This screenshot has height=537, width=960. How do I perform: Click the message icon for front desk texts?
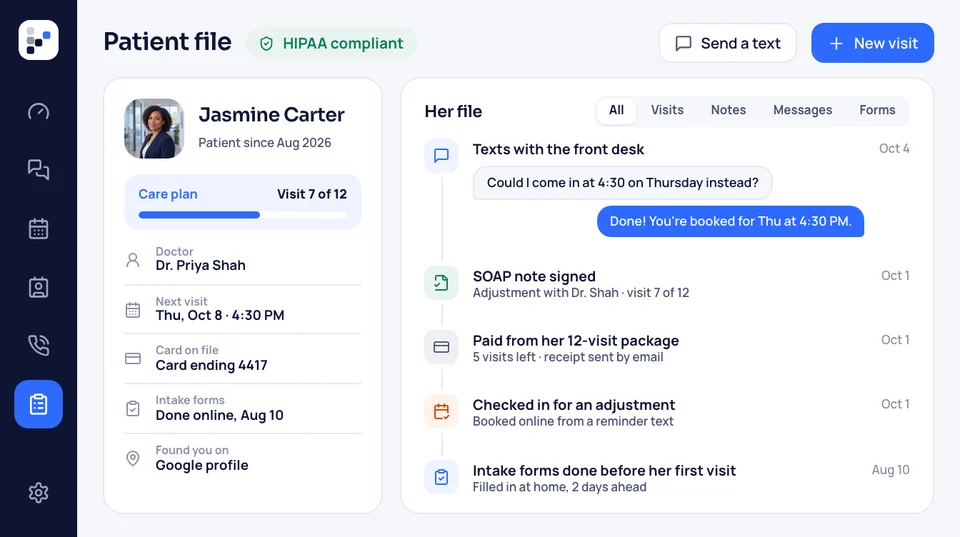441,156
